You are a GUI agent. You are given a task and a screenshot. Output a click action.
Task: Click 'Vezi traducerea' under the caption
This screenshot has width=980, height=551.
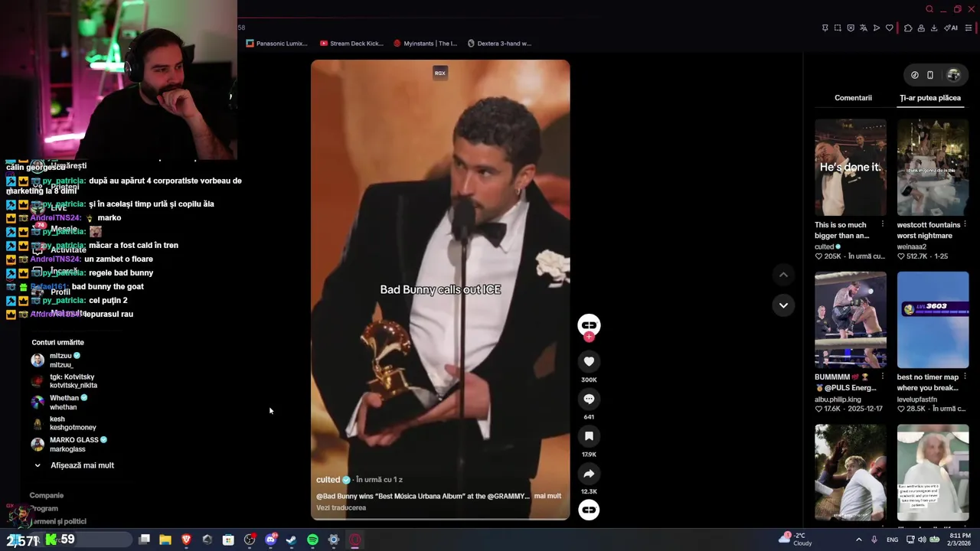[x=341, y=508]
